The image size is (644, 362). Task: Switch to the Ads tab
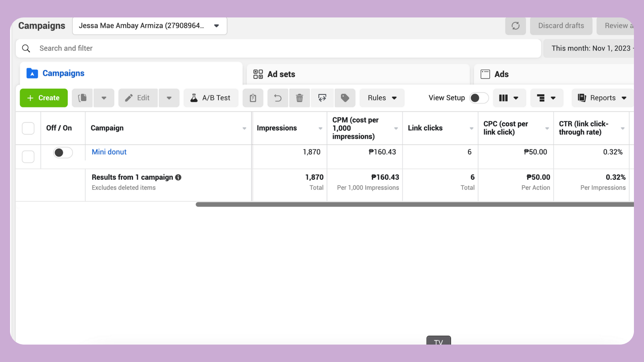[501, 74]
